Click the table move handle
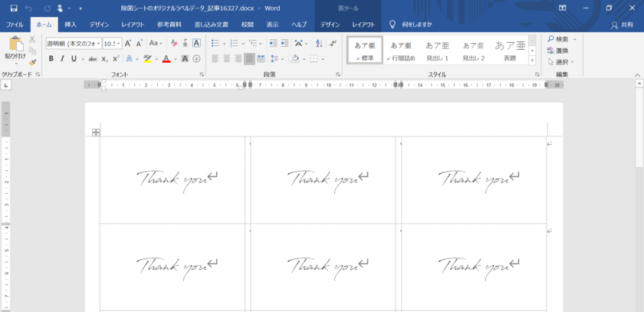This screenshot has height=312, width=644. [96, 133]
